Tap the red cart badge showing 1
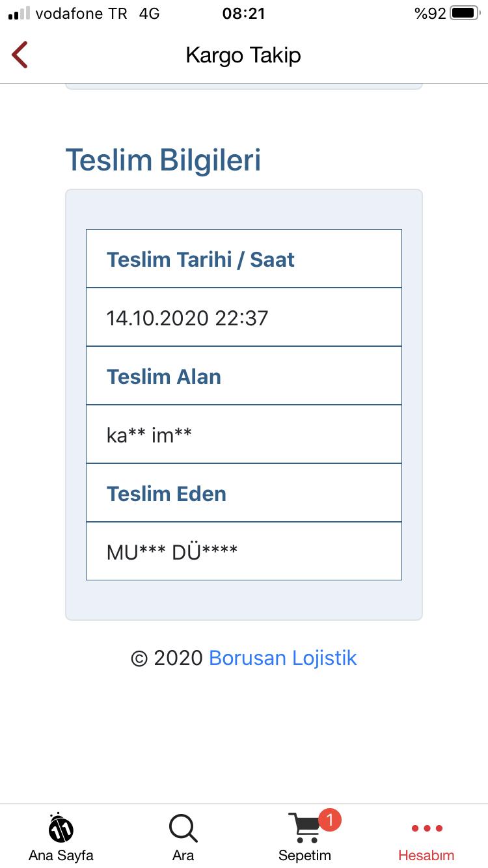The image size is (488, 868). point(329,820)
